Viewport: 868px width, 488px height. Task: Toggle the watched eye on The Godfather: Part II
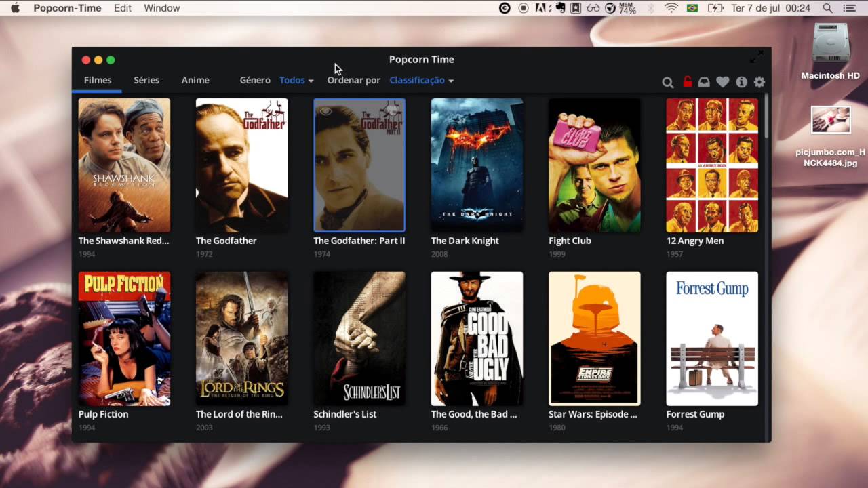coord(326,110)
